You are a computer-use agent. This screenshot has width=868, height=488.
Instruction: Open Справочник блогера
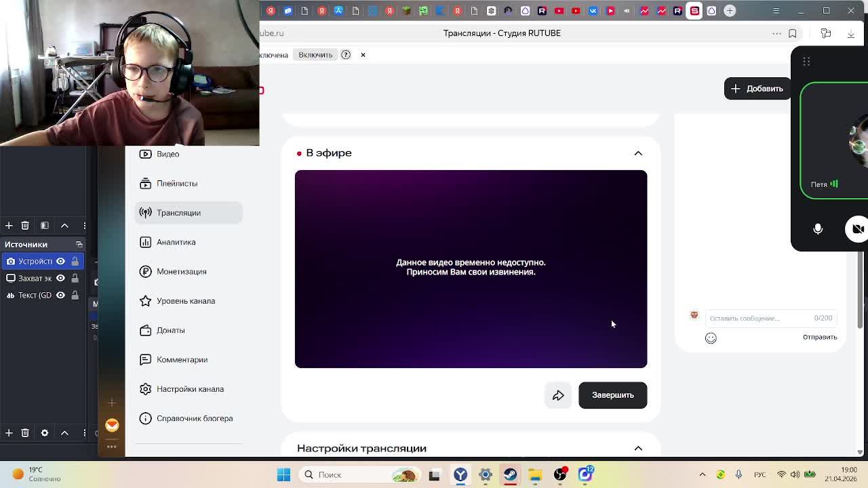pos(189,418)
